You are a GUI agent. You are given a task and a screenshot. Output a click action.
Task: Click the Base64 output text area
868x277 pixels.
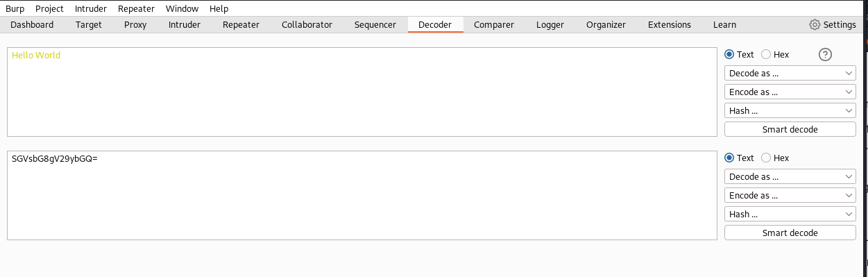[x=361, y=195]
